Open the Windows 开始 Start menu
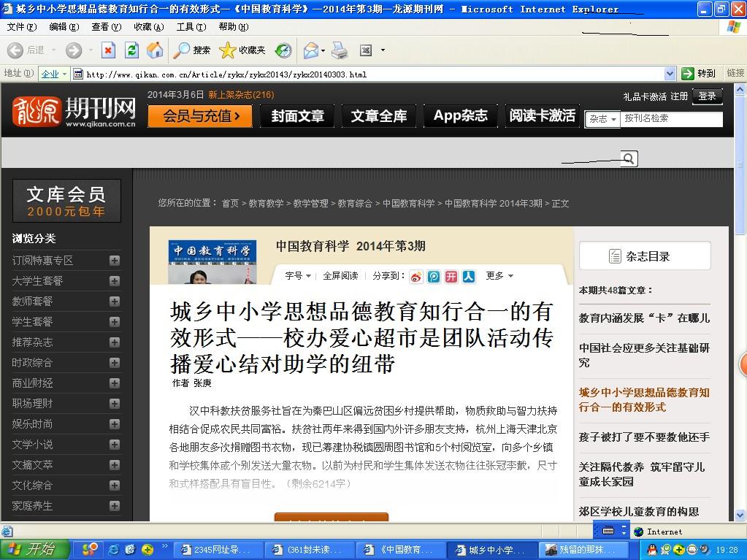747x560 pixels. (35, 549)
